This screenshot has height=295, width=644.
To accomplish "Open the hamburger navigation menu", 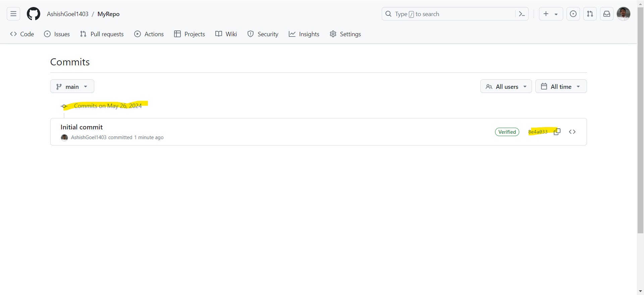I will pyautogui.click(x=13, y=14).
